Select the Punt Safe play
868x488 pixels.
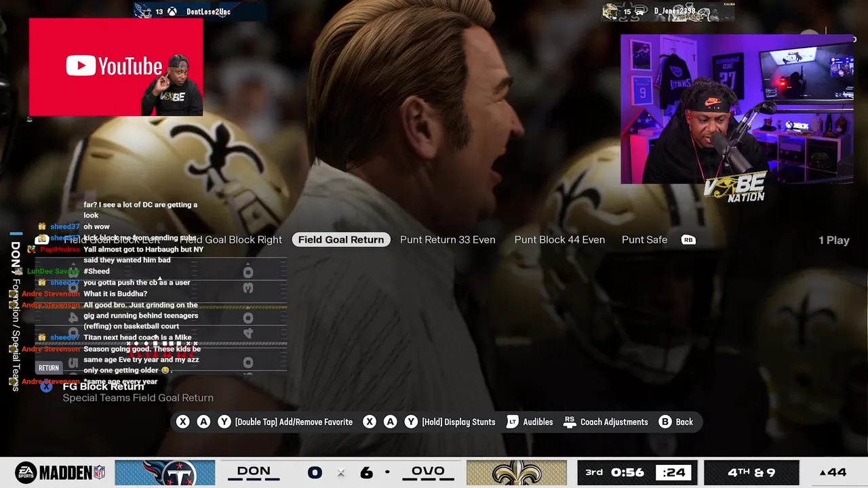click(x=644, y=240)
